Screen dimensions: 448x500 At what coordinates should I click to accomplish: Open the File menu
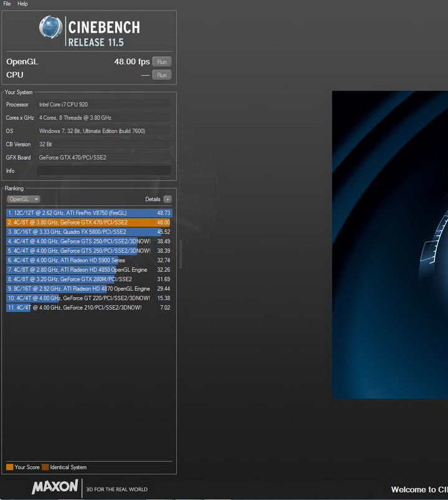click(x=7, y=4)
